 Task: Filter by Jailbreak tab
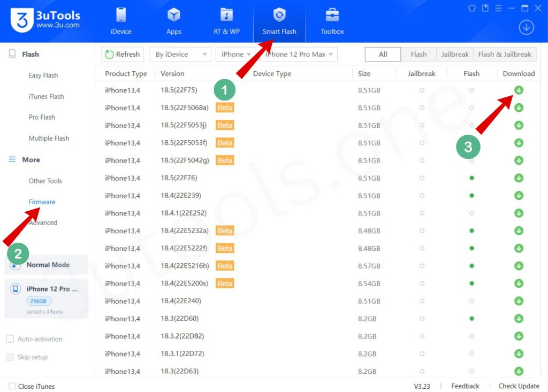click(x=455, y=54)
